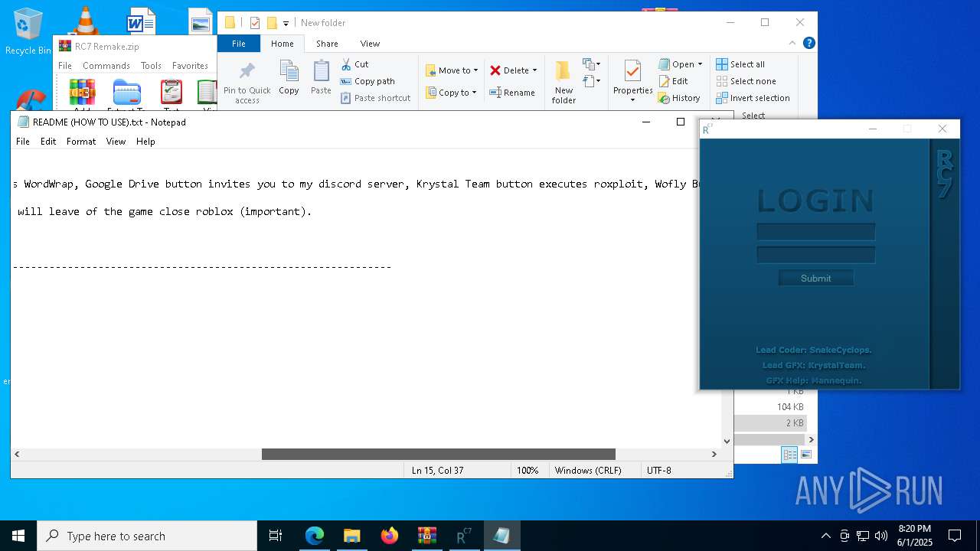Screen dimensions: 980x551
Task: Click the Copy icon in Explorer ribbon
Action: pos(289,71)
